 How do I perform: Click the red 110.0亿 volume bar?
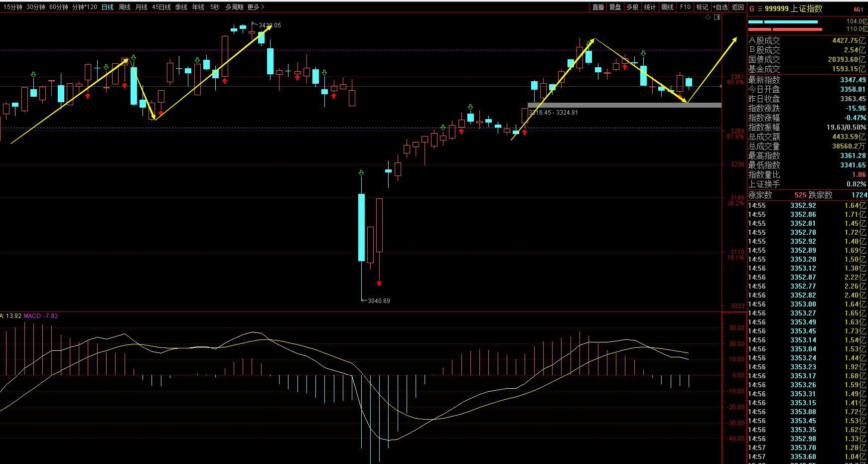coord(785,29)
